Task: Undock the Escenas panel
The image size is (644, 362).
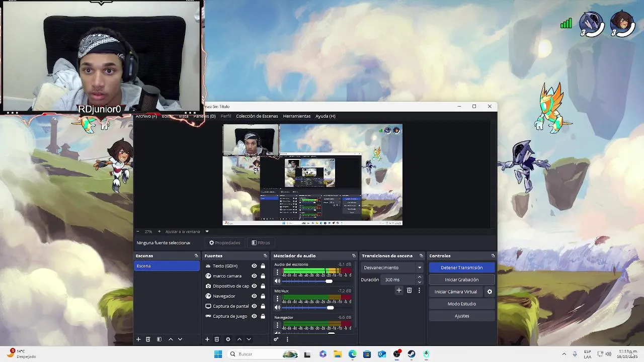Action: pyautogui.click(x=196, y=256)
